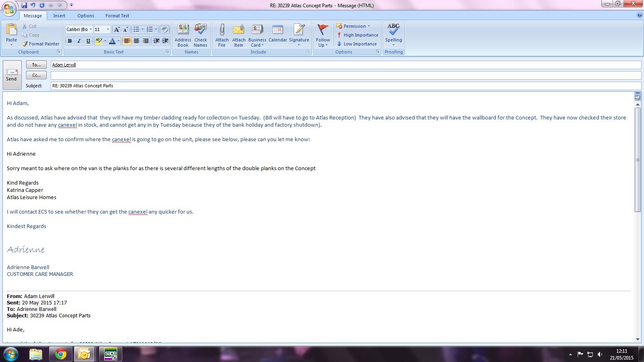Screen dimensions: 644x362
Task: Show hidden system tray icons
Action: [570, 354]
